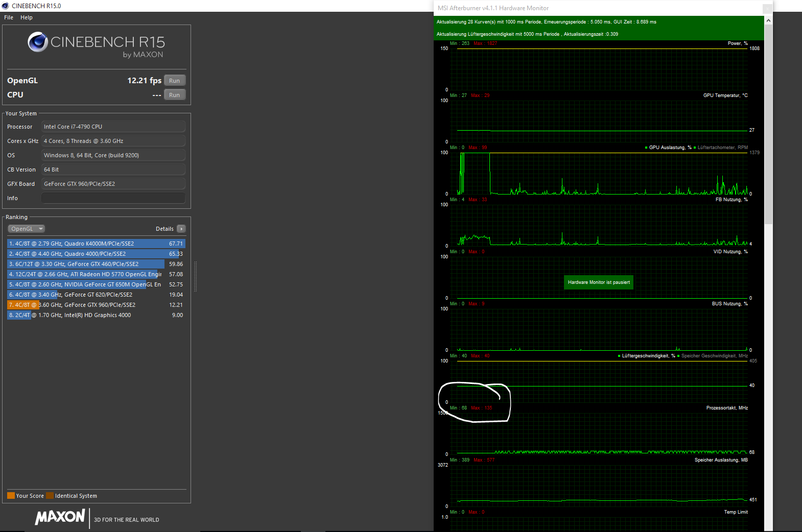802x532 pixels.
Task: Click the FB Nutzung % graph label
Action: click(732, 200)
